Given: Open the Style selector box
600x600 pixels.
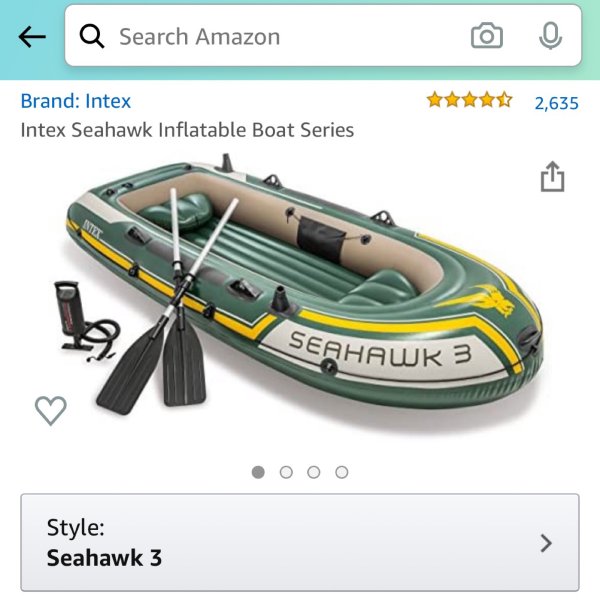Looking at the screenshot, I should [300, 543].
